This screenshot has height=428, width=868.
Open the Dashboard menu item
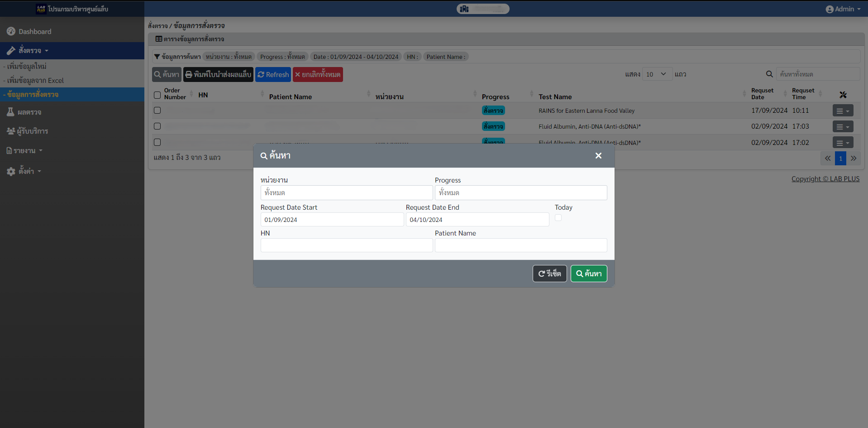35,32
